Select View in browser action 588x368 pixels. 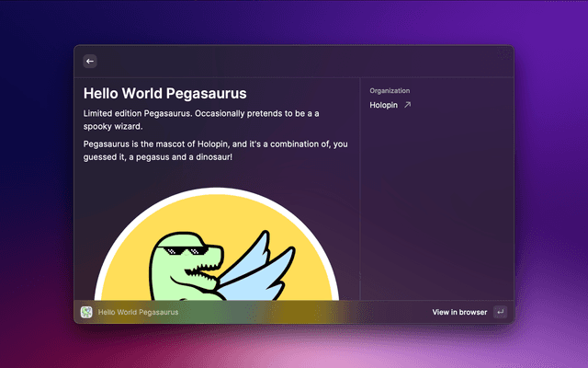click(x=459, y=312)
